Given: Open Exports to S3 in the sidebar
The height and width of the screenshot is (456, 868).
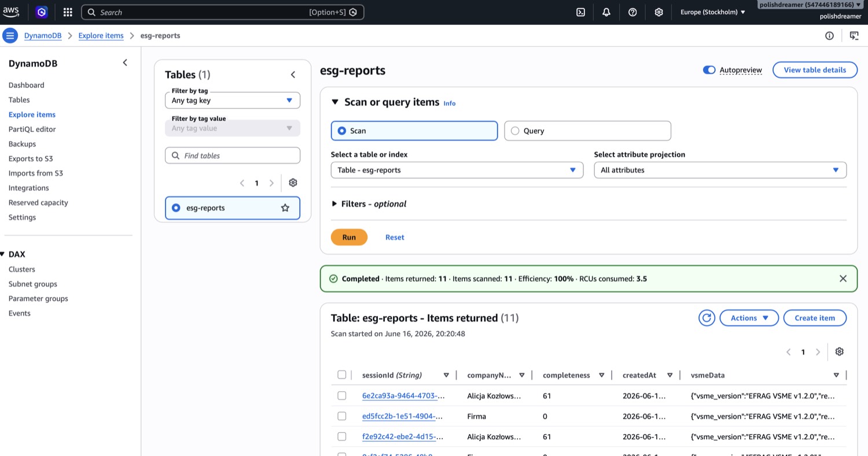Looking at the screenshot, I should 31,159.
